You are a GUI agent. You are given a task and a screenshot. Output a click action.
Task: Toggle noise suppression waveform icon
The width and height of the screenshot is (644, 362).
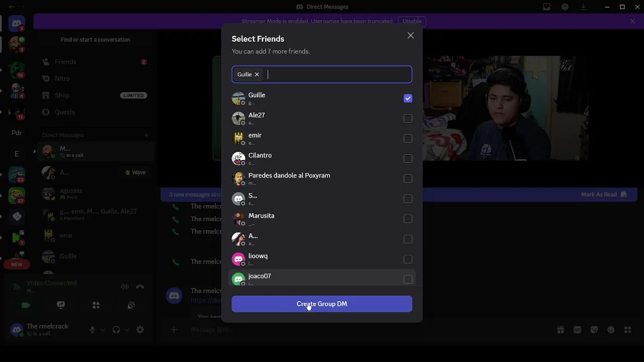click(x=125, y=287)
